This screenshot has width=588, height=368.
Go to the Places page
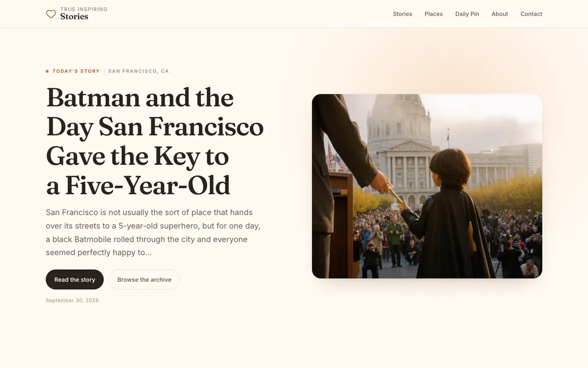tap(434, 14)
